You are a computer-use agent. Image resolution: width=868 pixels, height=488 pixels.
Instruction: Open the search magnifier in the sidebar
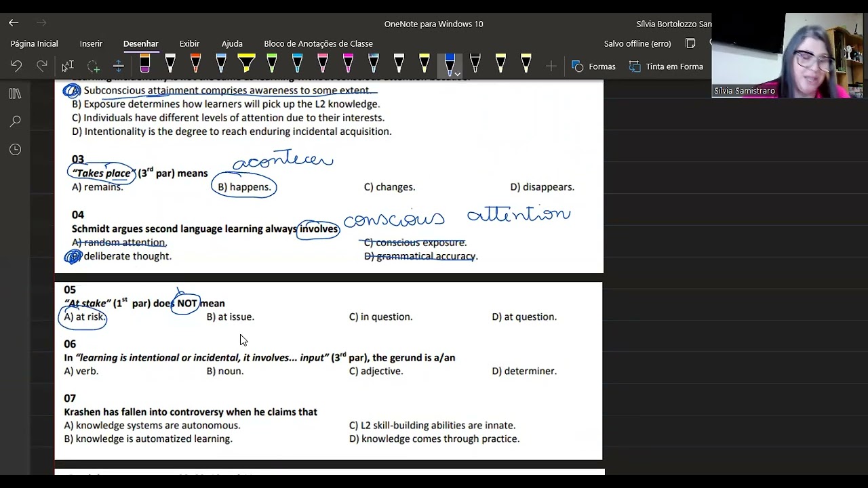[15, 121]
